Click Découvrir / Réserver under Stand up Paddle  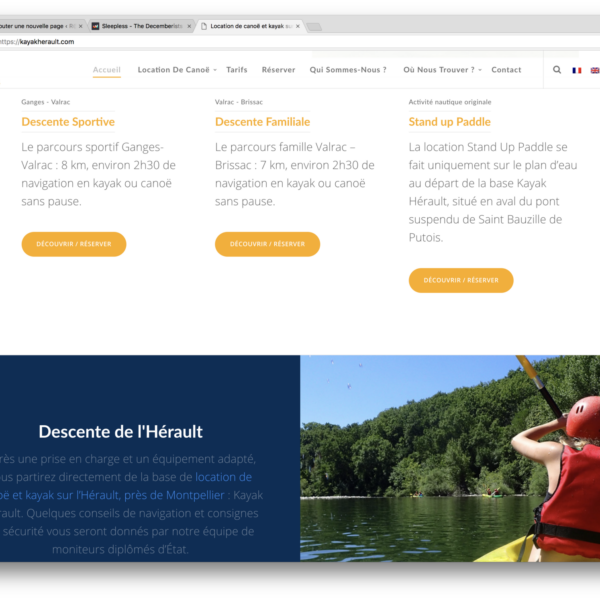click(461, 280)
